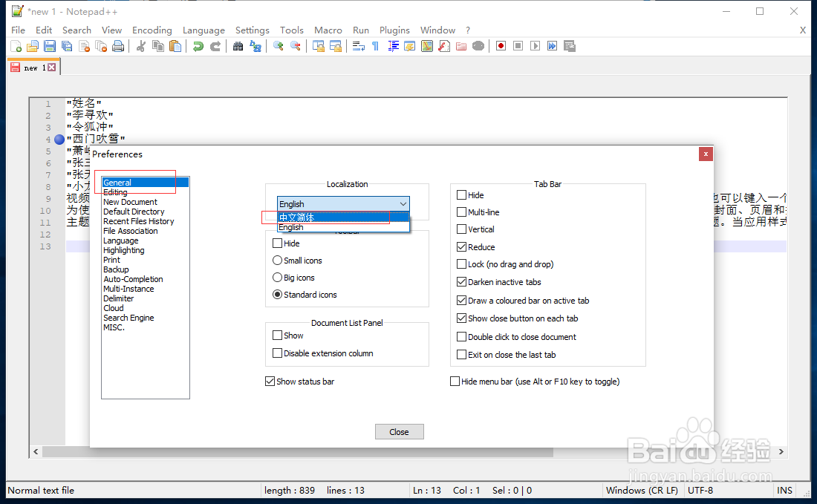Check the Toolbar Hide checkbox
The image size is (817, 504).
[x=277, y=243]
